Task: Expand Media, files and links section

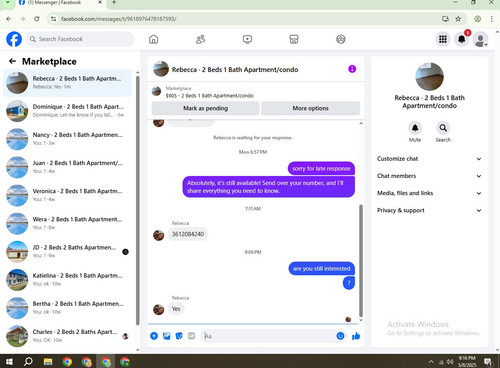Action: [429, 193]
